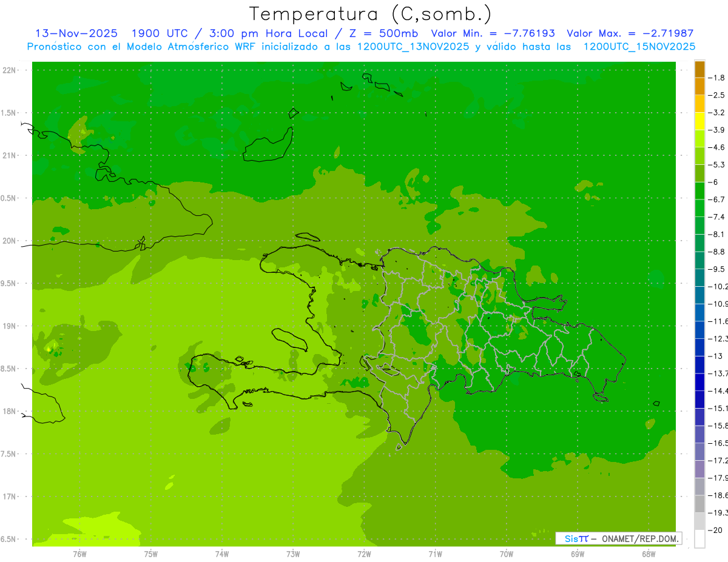This screenshot has height=562, width=728.
Task: Click the '22N' latitude label
Action: [10, 70]
